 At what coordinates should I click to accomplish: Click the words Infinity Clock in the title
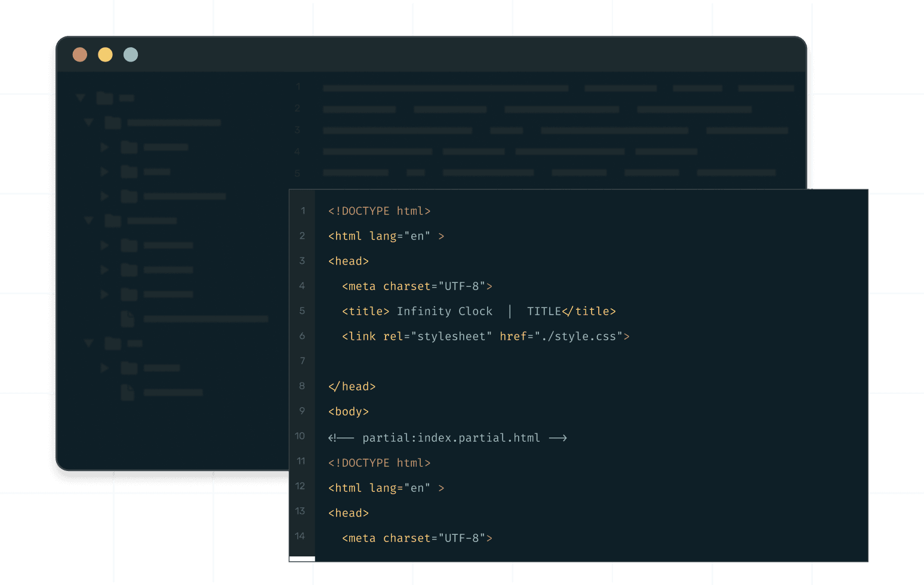point(445,312)
